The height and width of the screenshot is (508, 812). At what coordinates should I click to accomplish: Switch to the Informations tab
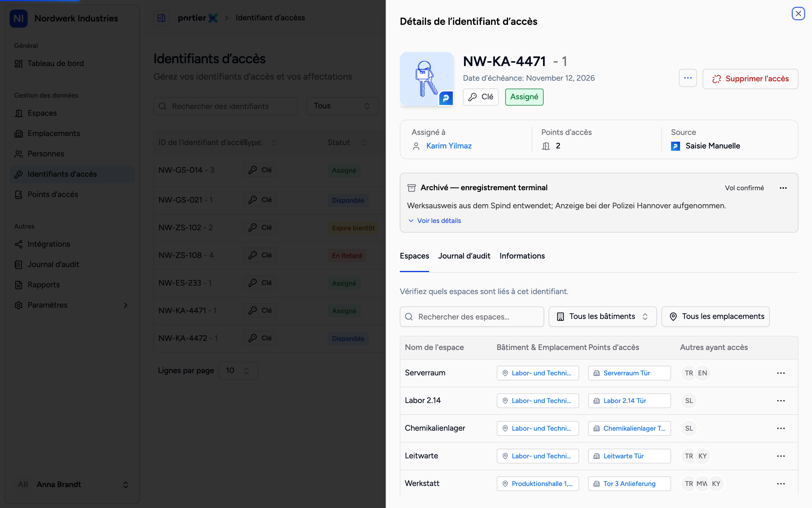pos(522,256)
